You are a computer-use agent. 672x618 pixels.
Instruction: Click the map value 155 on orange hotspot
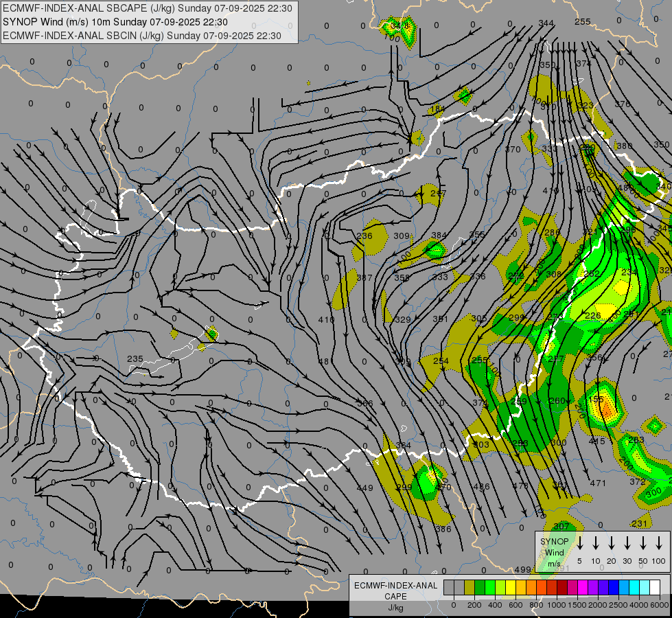(x=596, y=399)
